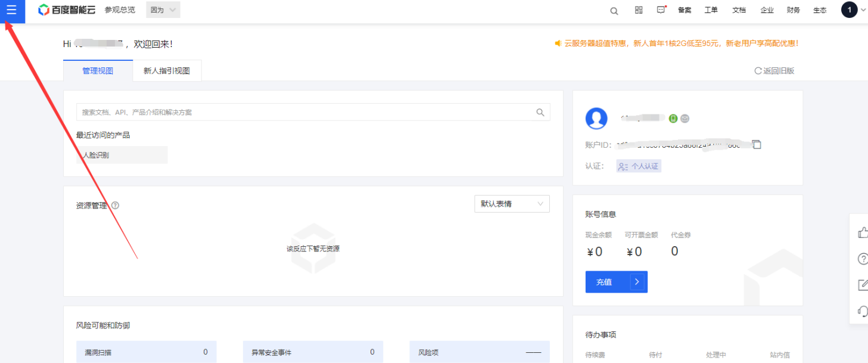Image resolution: width=868 pixels, height=363 pixels.
Task: Open the QR code grid icon
Action: coord(639,10)
